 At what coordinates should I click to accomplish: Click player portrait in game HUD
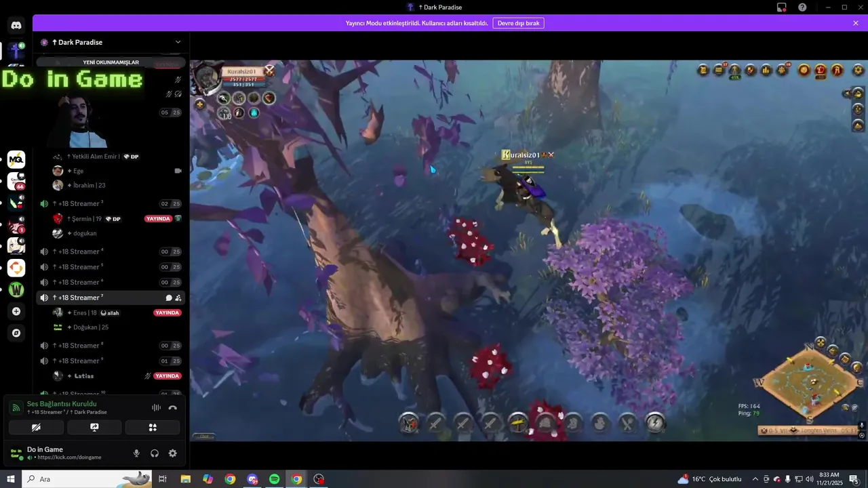[206, 79]
